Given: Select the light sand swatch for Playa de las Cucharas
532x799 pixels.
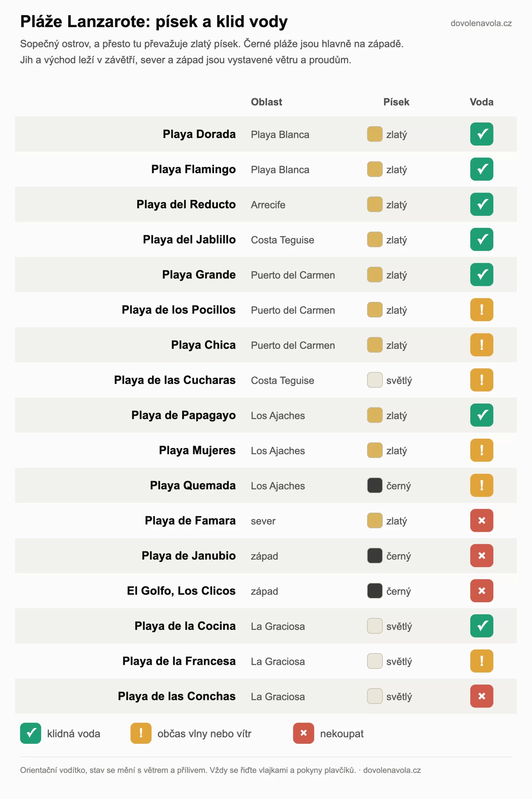Looking at the screenshot, I should 374,380.
